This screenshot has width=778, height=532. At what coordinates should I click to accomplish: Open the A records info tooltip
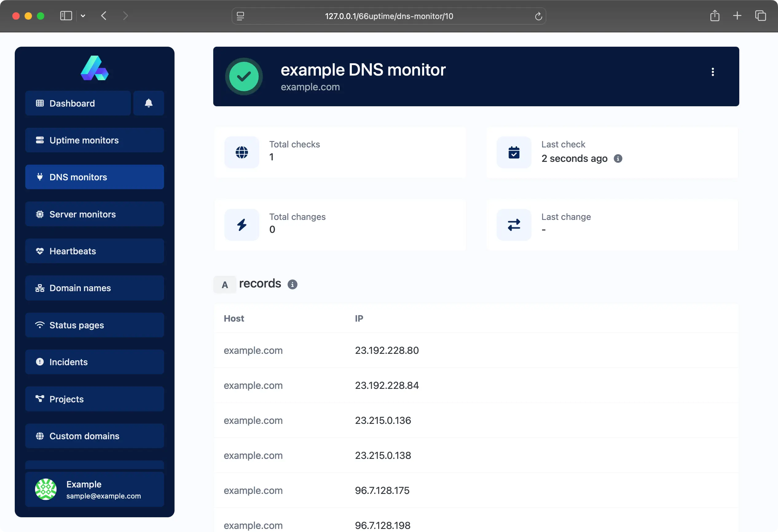tap(293, 284)
